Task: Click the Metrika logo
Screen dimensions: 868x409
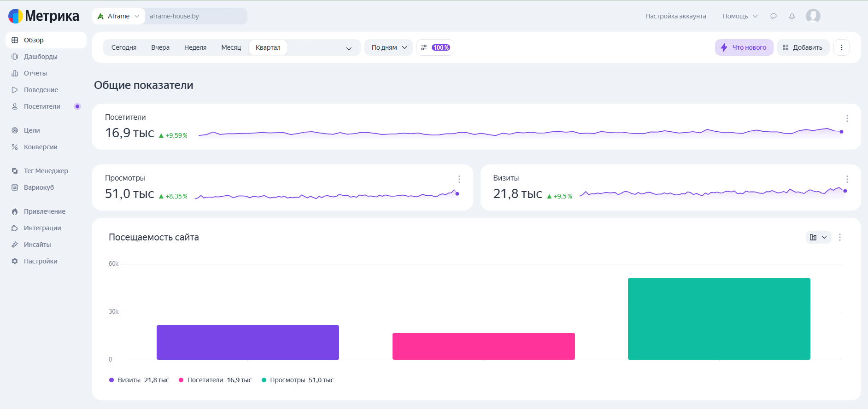Action: click(x=44, y=16)
